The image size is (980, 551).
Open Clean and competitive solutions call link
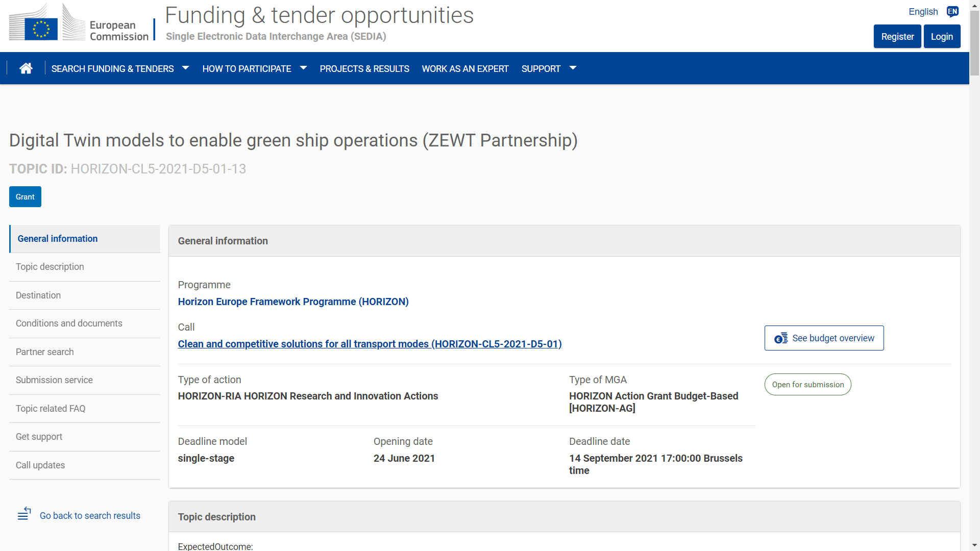pos(370,344)
